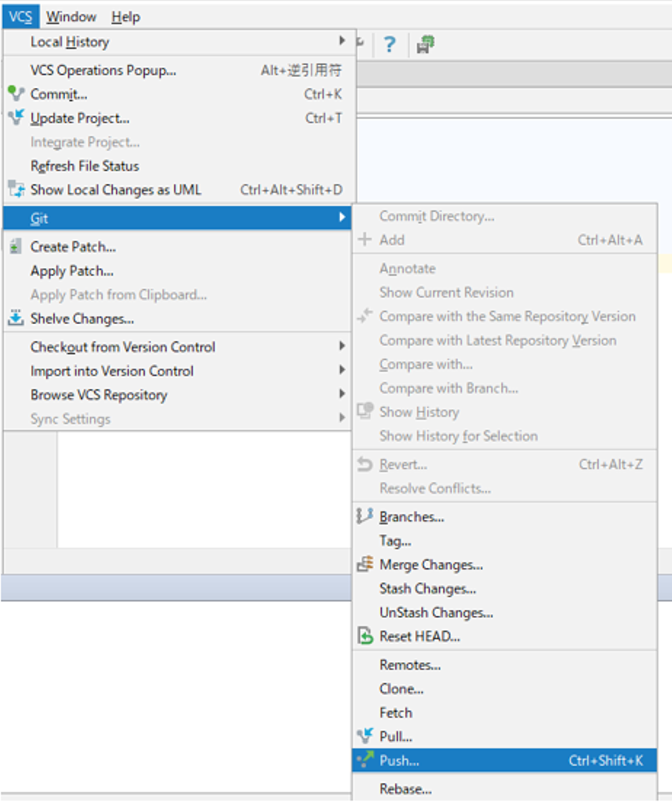Screen dimensions: 672x807
Task: Open the VCS menu
Action: click(21, 17)
